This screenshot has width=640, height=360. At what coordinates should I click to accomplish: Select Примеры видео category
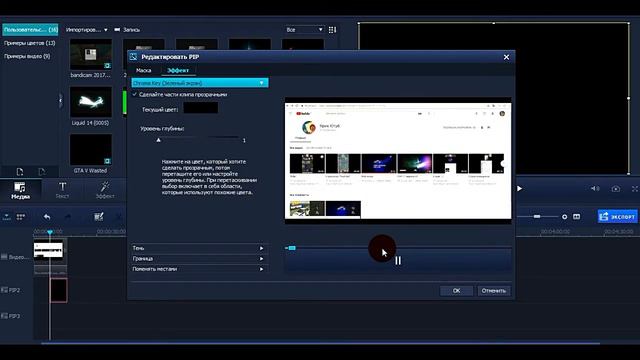(x=27, y=56)
